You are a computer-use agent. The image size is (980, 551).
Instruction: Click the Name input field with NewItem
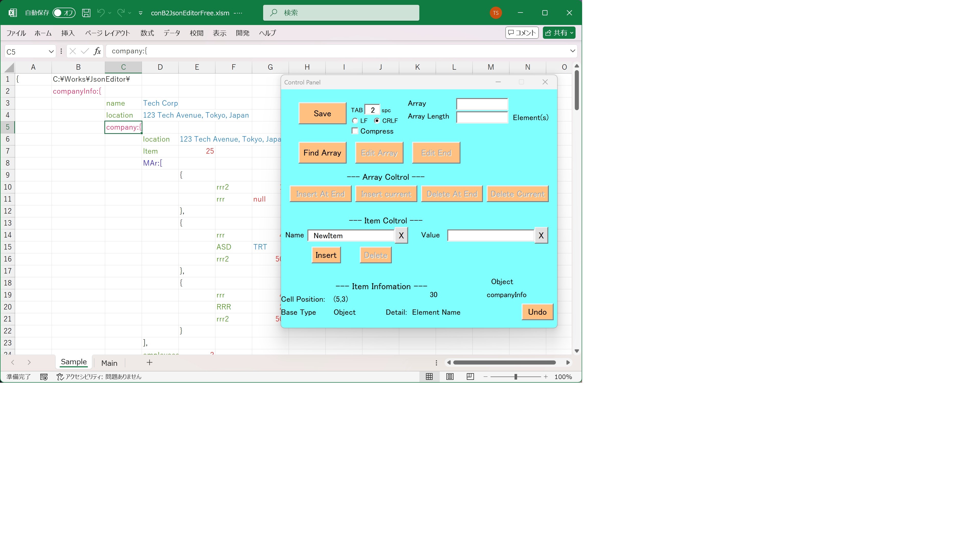tap(351, 236)
